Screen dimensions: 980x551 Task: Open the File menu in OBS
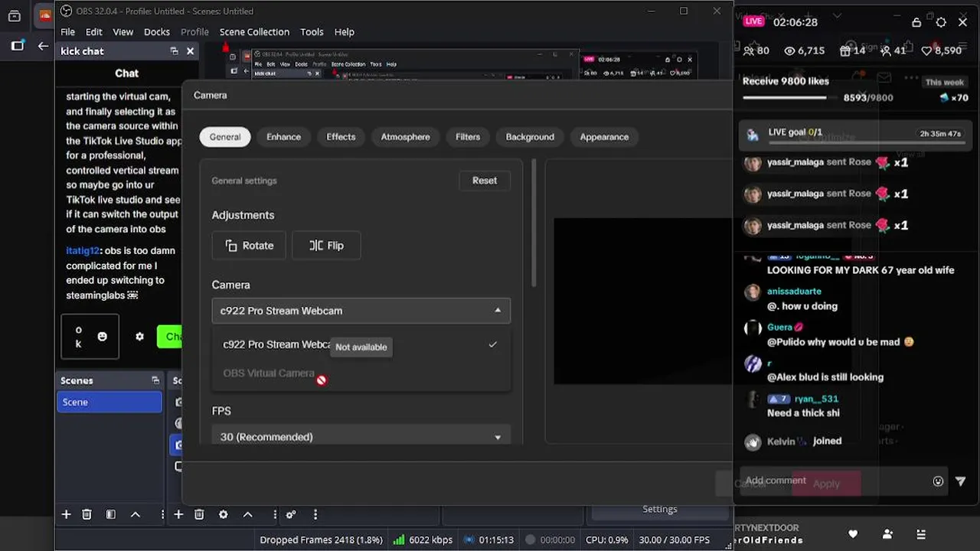point(67,31)
